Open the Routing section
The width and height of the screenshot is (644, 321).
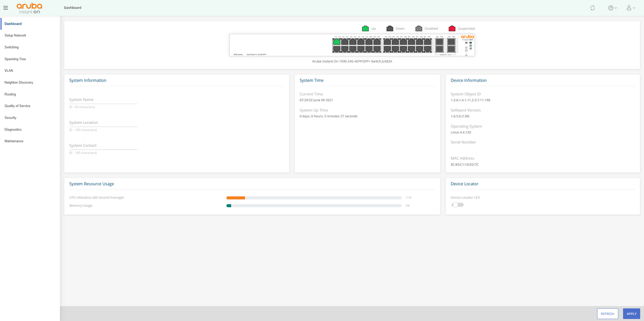click(10, 94)
